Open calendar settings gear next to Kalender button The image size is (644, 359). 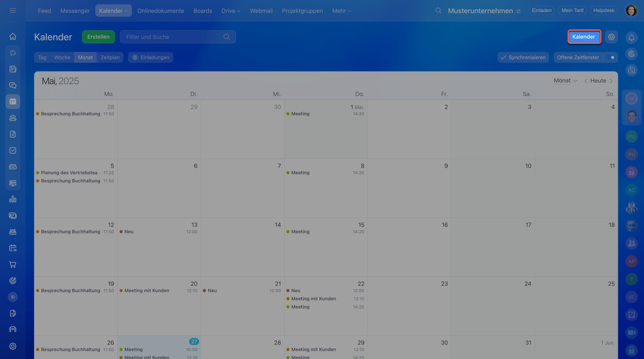(611, 37)
